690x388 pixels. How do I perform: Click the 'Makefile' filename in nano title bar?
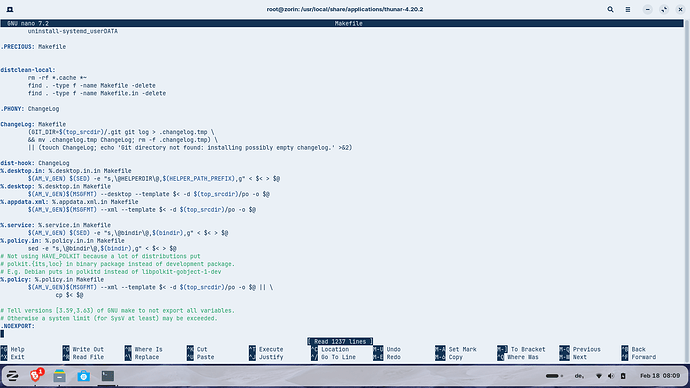(349, 23)
